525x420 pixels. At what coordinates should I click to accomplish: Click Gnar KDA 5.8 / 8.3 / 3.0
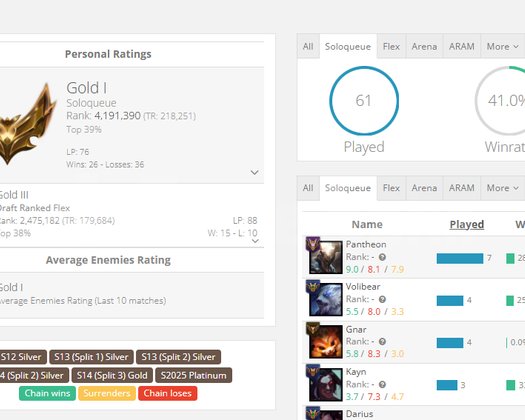[x=375, y=354]
